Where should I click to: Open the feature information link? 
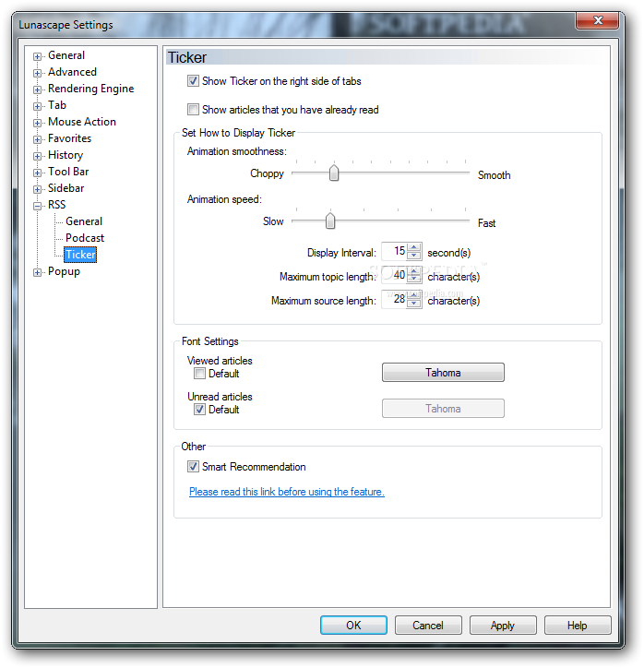pos(287,492)
